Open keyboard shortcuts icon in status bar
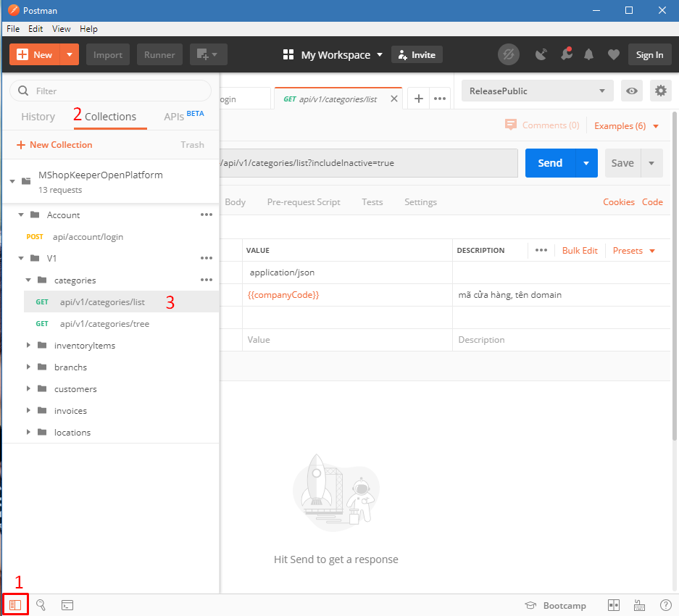The image size is (679, 616). (639, 605)
